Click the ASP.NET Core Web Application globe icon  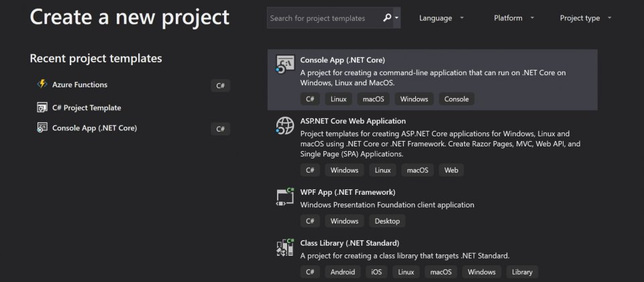coord(285,126)
